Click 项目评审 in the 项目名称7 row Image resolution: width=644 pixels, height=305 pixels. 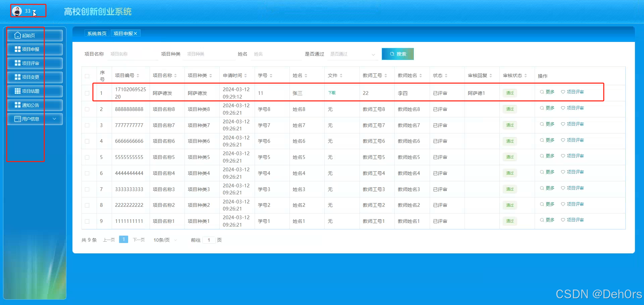pyautogui.click(x=572, y=124)
